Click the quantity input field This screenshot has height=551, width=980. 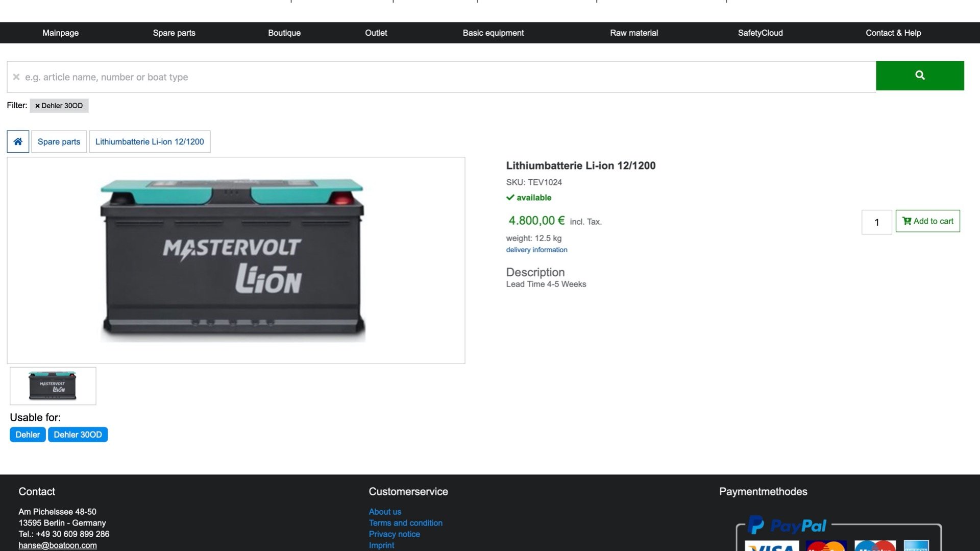tap(876, 222)
